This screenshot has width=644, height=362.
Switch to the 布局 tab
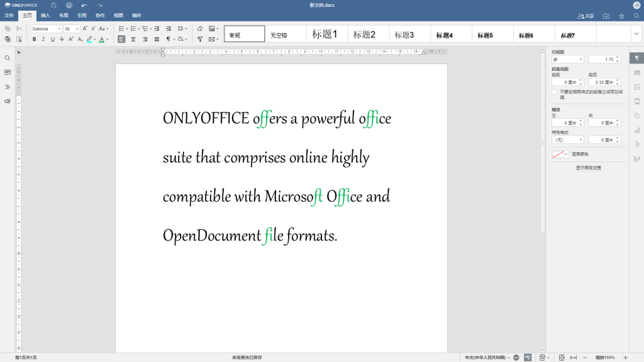coord(64,16)
